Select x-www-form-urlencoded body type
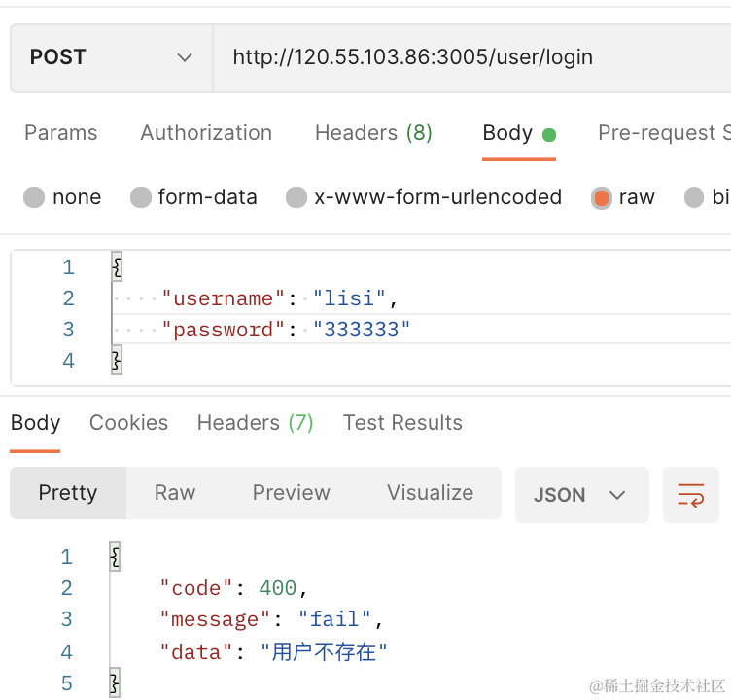 [x=297, y=197]
